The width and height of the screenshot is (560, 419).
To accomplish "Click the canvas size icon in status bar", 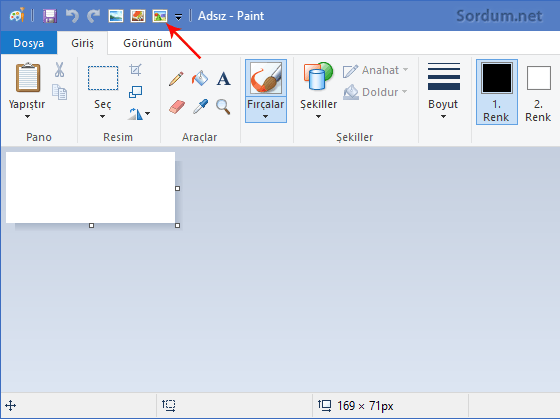I will (325, 405).
